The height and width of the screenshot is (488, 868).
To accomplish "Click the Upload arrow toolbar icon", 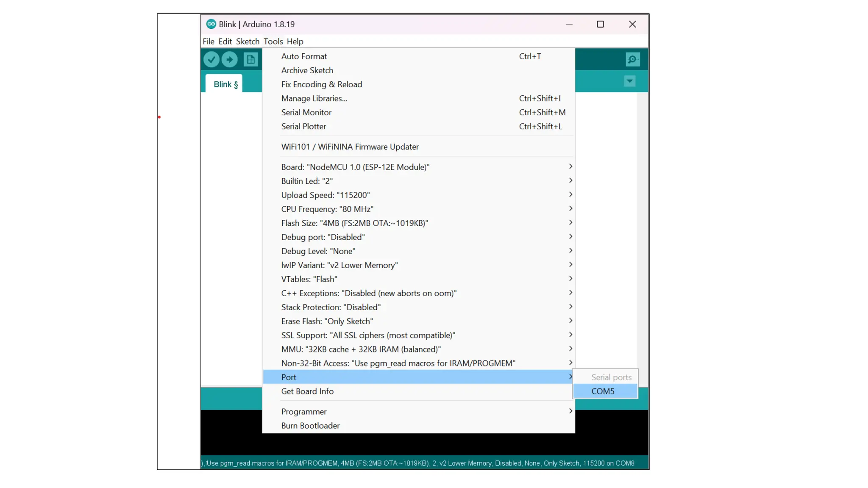I will pos(230,59).
